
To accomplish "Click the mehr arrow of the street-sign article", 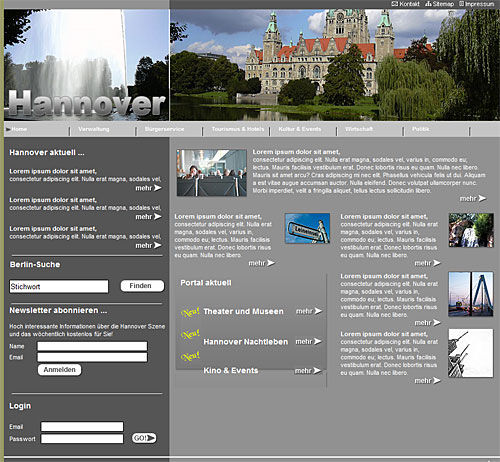I will pos(262,263).
